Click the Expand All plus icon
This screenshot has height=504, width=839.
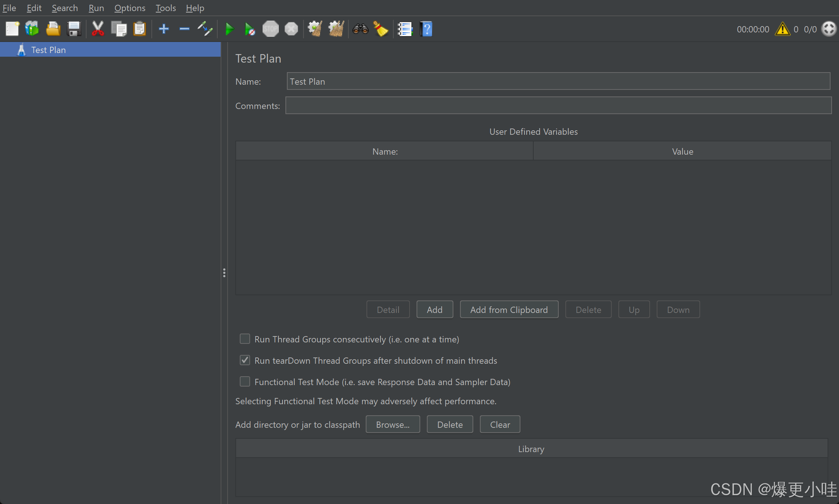pos(164,29)
